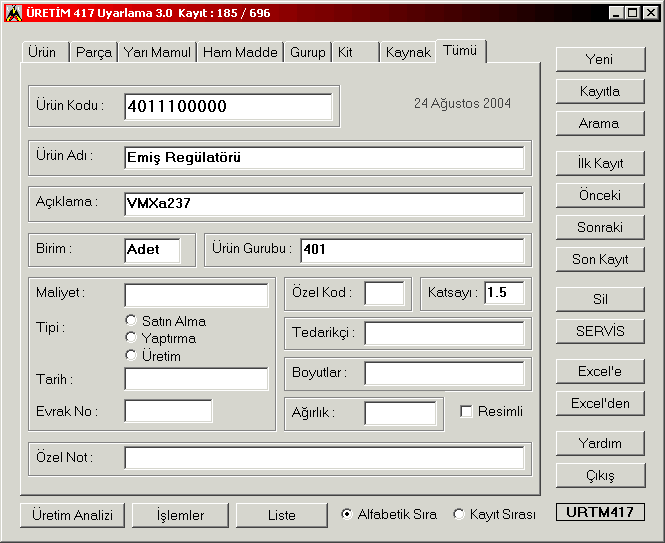This screenshot has width=665, height=543.
Task: Click the İşlemler button
Action: pyautogui.click(x=180, y=515)
